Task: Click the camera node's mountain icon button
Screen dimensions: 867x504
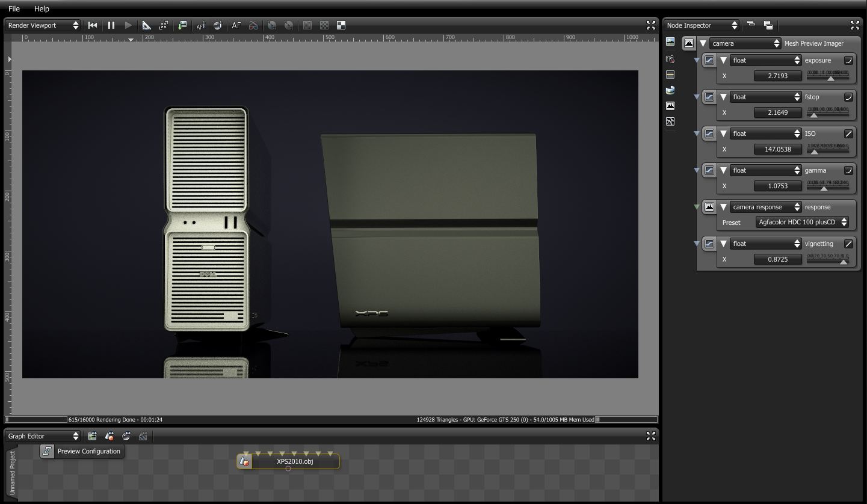Action: [x=689, y=43]
